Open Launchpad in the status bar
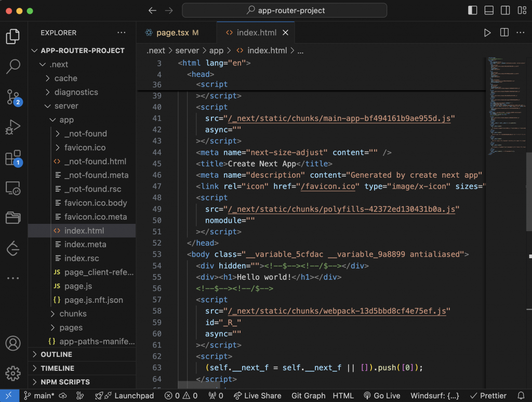This screenshot has width=532, height=402. [x=124, y=396]
